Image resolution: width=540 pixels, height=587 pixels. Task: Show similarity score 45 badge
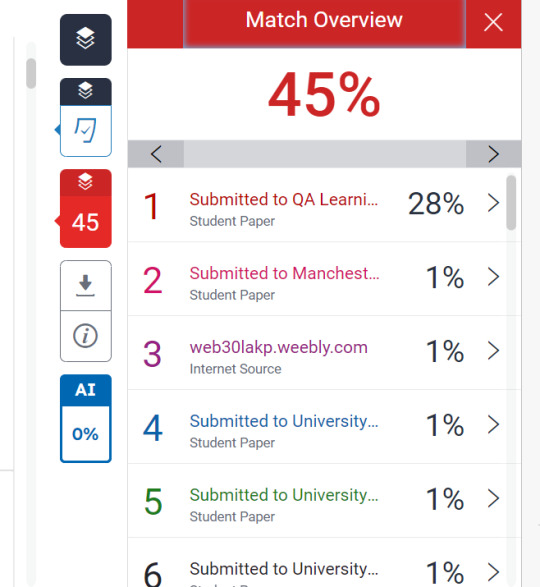click(85, 222)
